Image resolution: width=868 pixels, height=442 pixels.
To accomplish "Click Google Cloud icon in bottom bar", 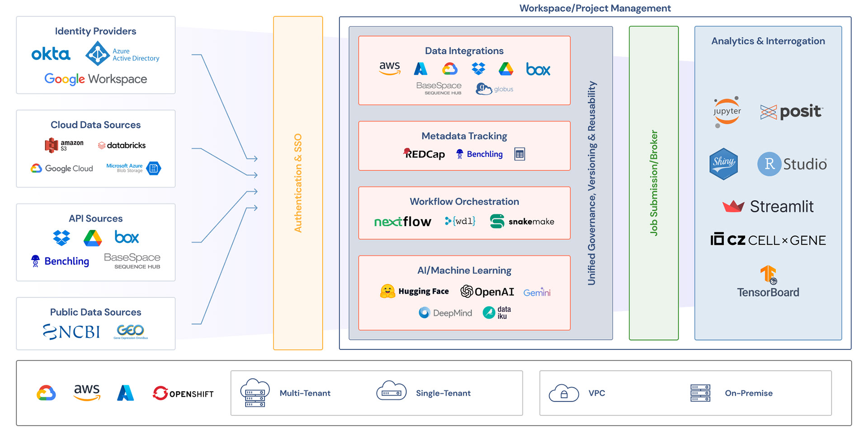I will 46,393.
